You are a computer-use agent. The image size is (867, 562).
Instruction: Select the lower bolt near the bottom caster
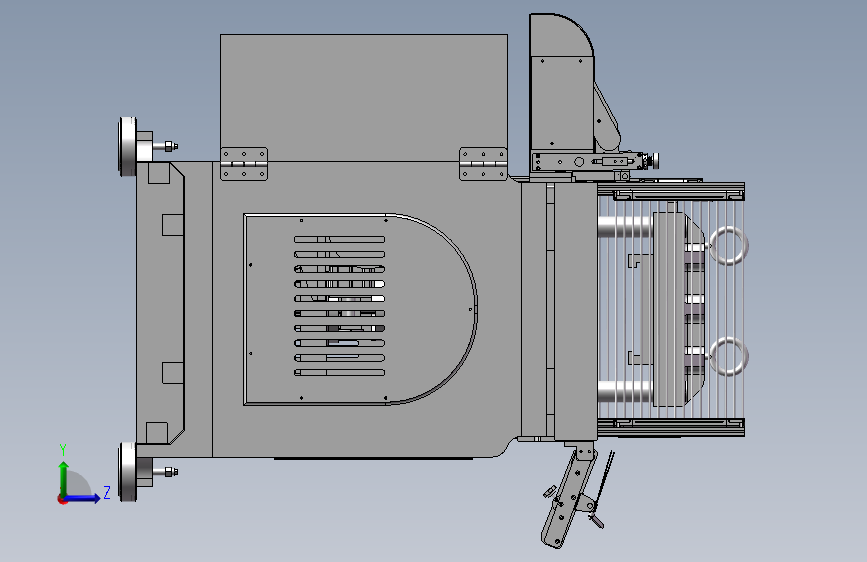pos(166,472)
